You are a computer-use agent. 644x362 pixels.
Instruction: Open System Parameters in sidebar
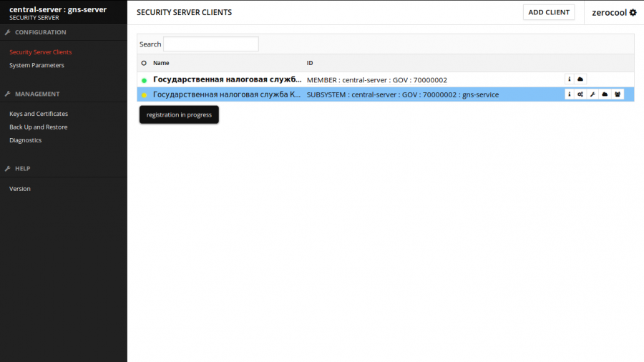tap(36, 65)
